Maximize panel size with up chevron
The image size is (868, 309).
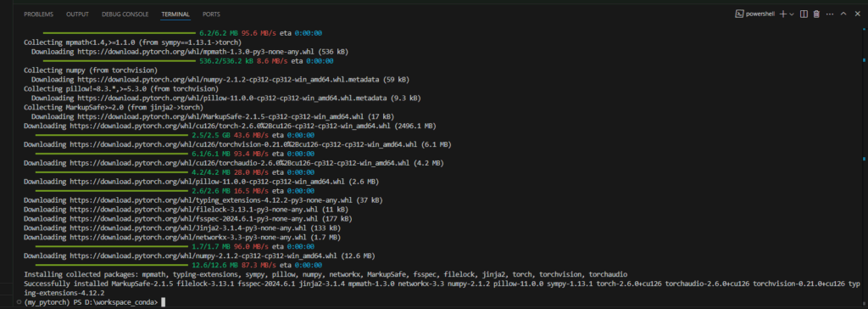pyautogui.click(x=843, y=14)
